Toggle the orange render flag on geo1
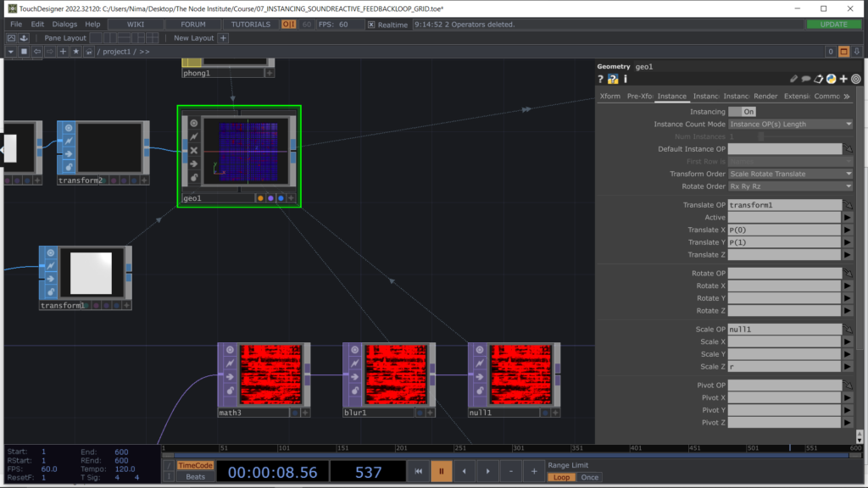 260,198
